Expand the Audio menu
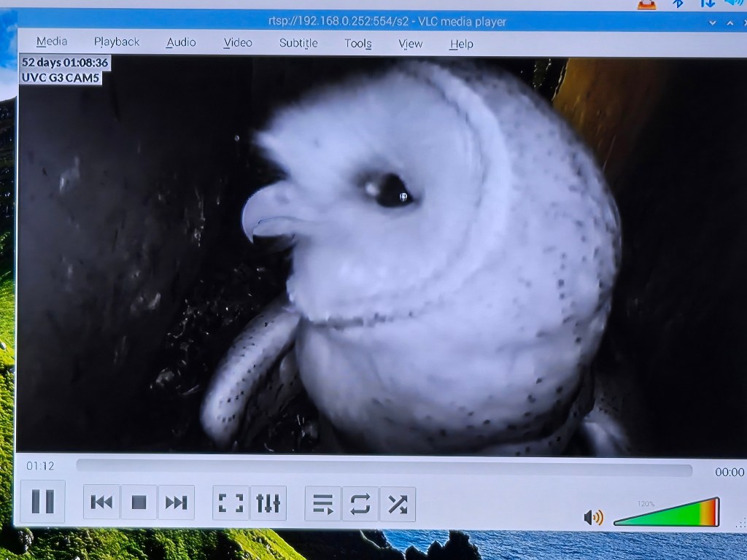The image size is (747, 560). (x=181, y=42)
